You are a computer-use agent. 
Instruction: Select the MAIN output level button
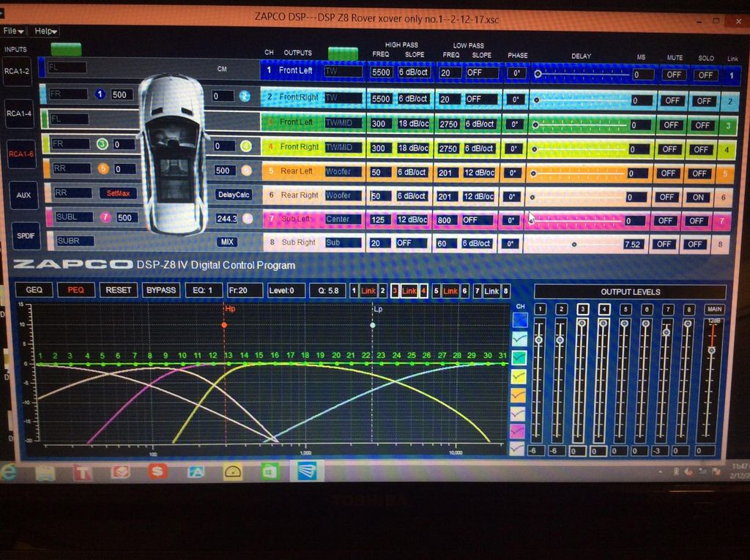tap(714, 309)
